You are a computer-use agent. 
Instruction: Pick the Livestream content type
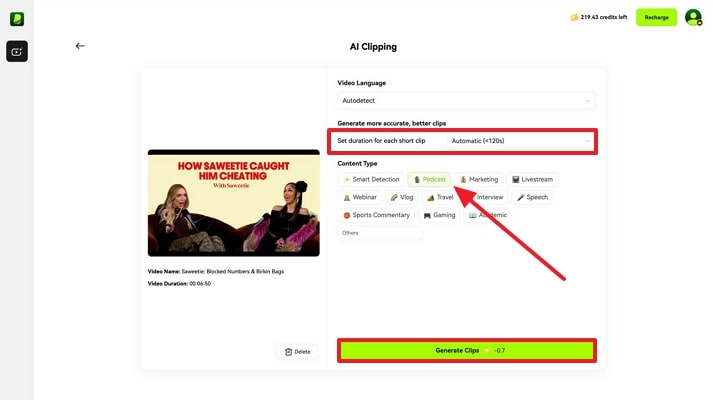pyautogui.click(x=532, y=179)
